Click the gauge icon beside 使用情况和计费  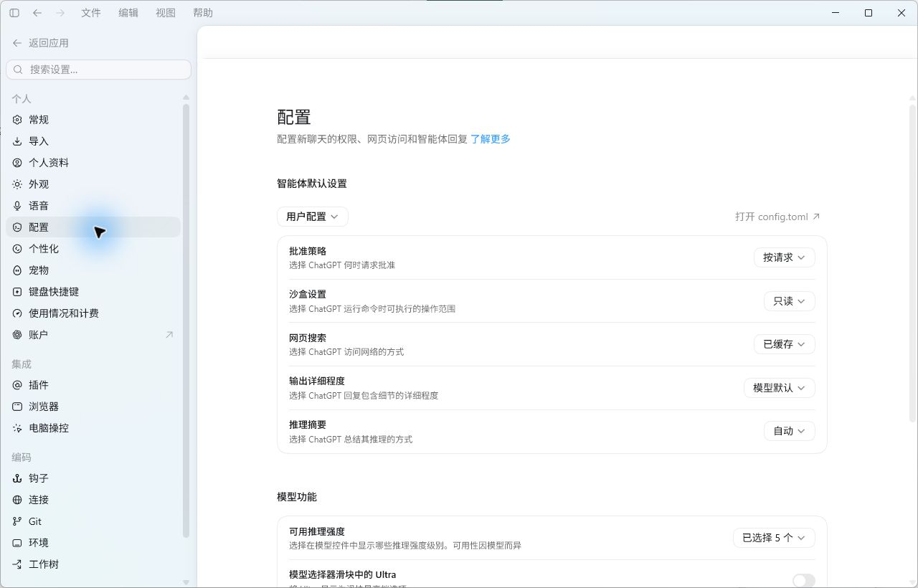pyautogui.click(x=17, y=313)
